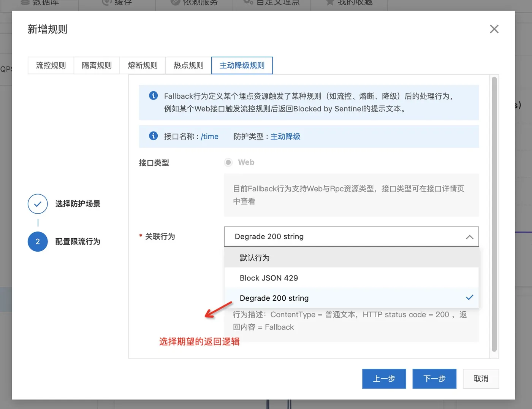This screenshot has width=532, height=409.
Task: Cancel with the 取消 button
Action: [x=481, y=379]
